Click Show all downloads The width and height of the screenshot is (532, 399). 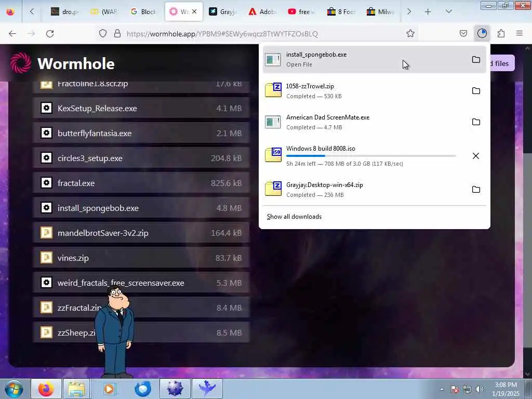(x=294, y=217)
